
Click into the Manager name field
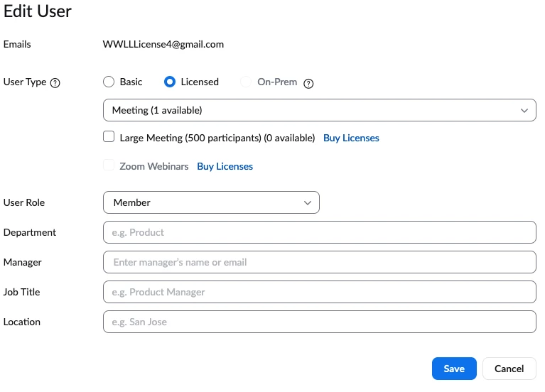pos(319,262)
